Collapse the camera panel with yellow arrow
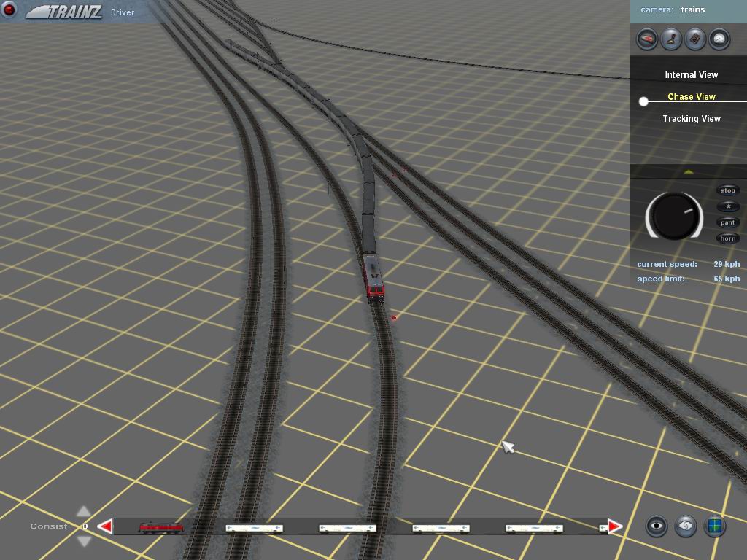Viewport: 747px width, 560px height. pos(689,172)
